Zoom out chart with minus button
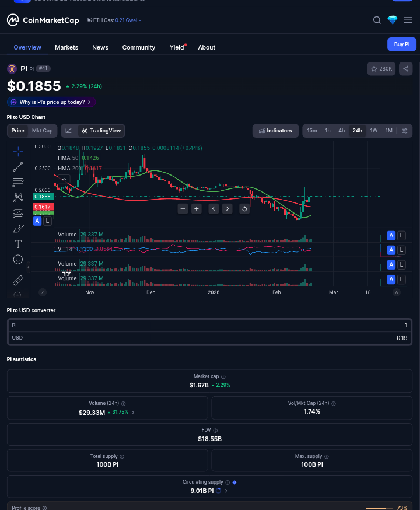 point(183,209)
